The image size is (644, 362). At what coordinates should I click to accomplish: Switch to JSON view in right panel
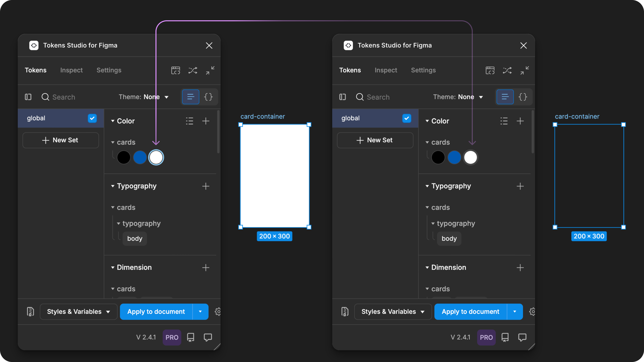click(x=523, y=97)
